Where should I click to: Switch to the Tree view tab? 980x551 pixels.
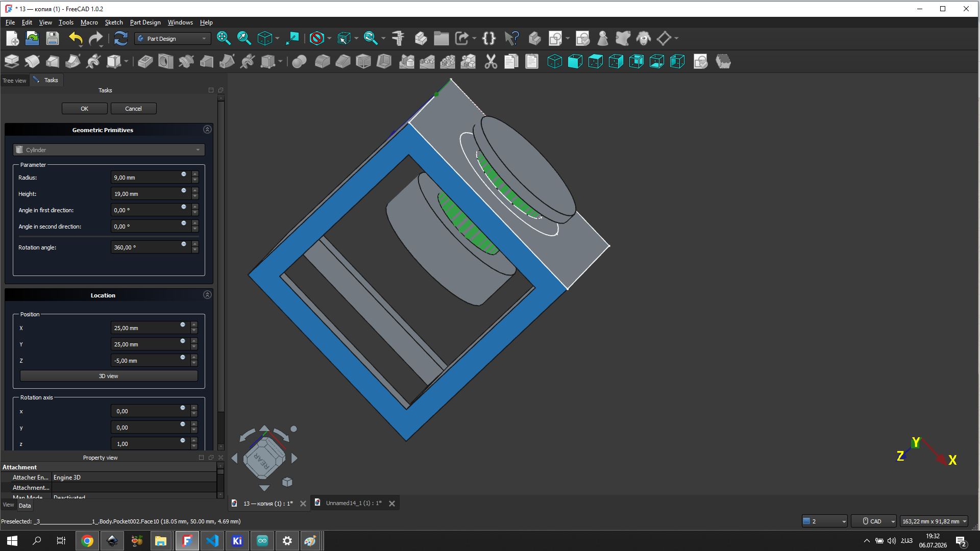tap(14, 81)
